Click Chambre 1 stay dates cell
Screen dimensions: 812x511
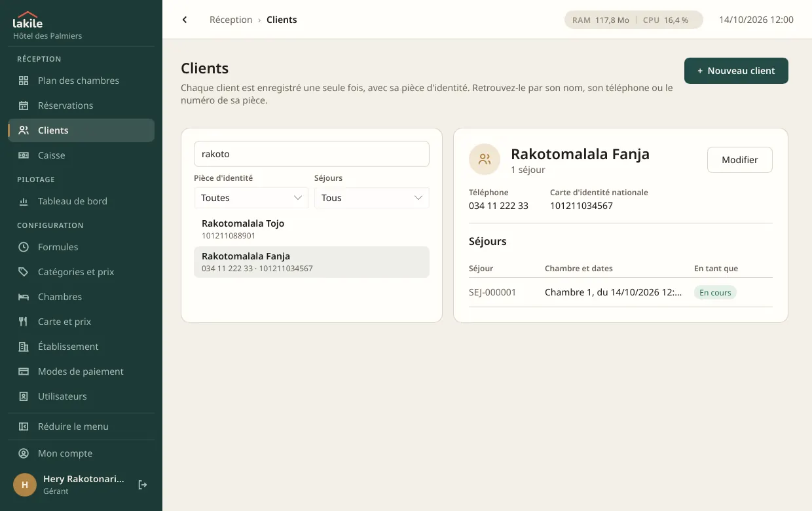click(x=614, y=292)
